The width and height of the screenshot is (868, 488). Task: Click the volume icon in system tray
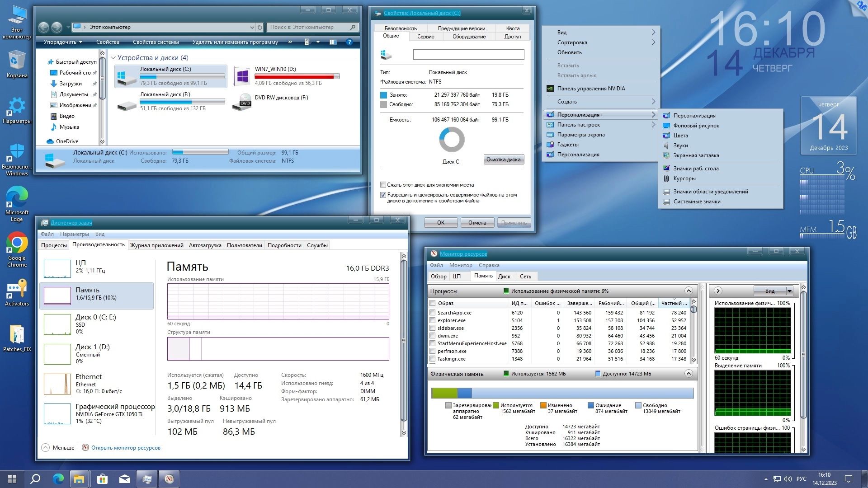coord(788,479)
